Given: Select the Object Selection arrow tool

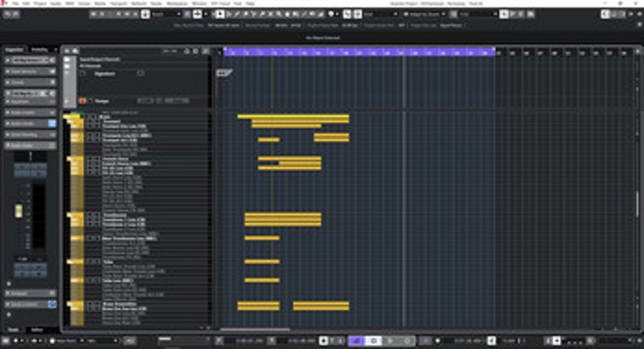Looking at the screenshot, I should [x=220, y=14].
